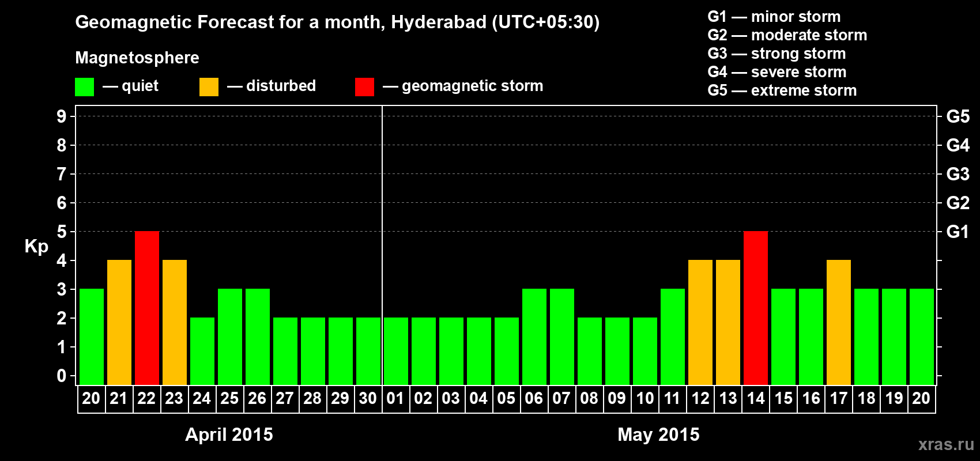Click the 'G1 — minor storm' legend line
The height and width of the screenshot is (461, 980).
[774, 17]
